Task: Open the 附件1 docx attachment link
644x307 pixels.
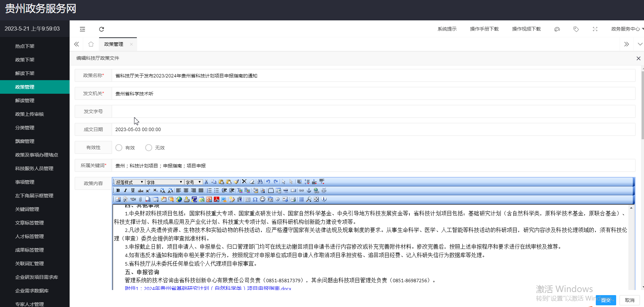Action: (x=208, y=288)
